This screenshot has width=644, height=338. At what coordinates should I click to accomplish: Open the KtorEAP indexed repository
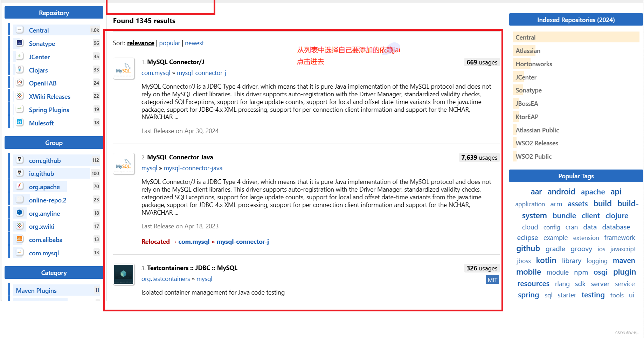click(x=527, y=117)
